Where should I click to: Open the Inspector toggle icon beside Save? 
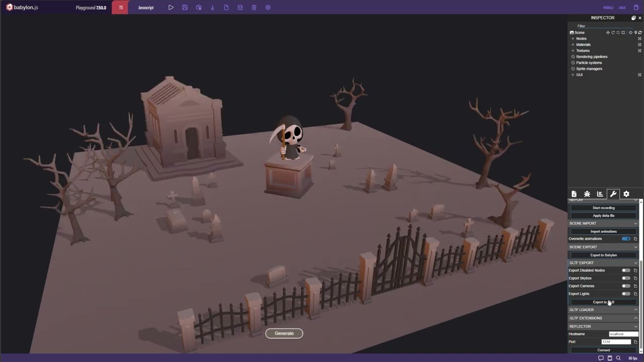point(199,8)
